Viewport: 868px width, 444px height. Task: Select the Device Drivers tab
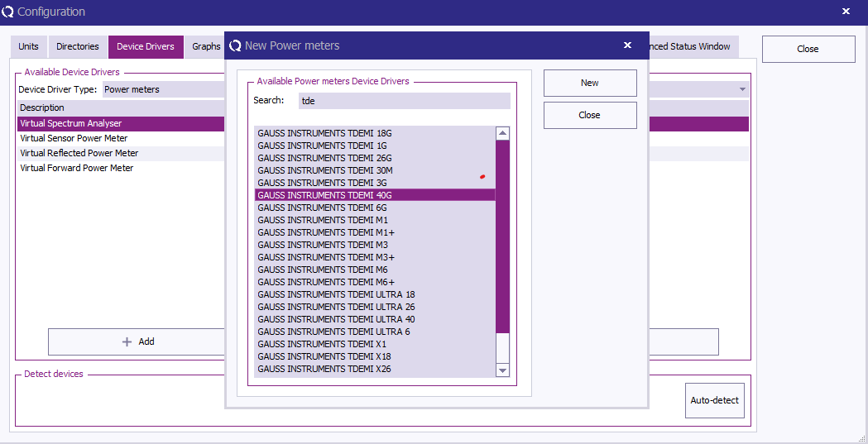[x=146, y=47]
